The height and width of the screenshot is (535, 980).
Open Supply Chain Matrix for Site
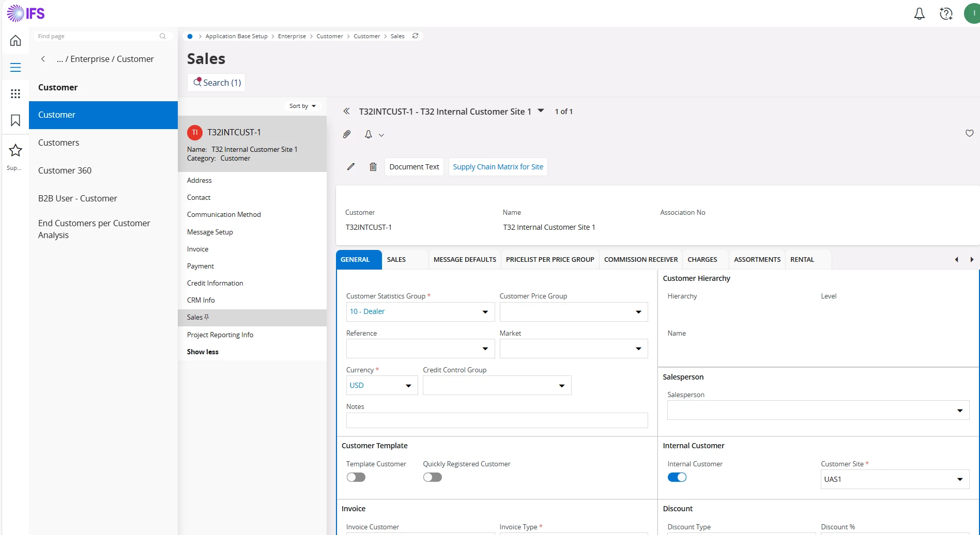coord(498,167)
